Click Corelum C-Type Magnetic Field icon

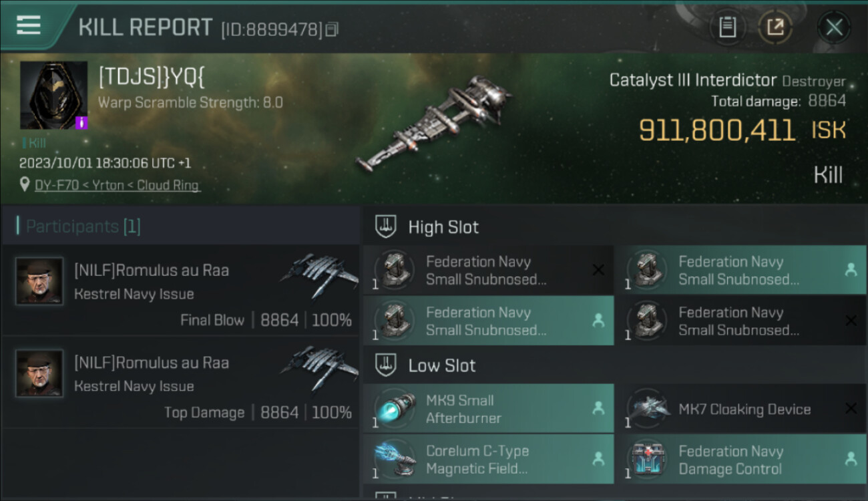pyautogui.click(x=394, y=460)
